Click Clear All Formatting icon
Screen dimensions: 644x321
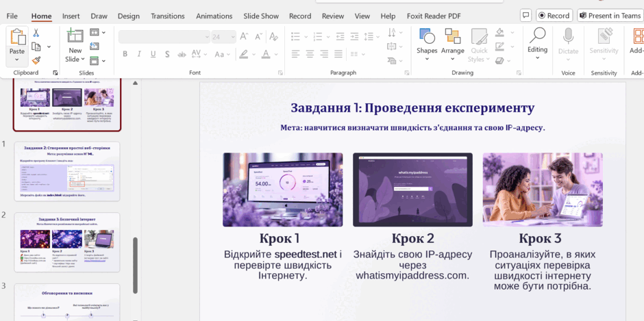[x=273, y=37]
